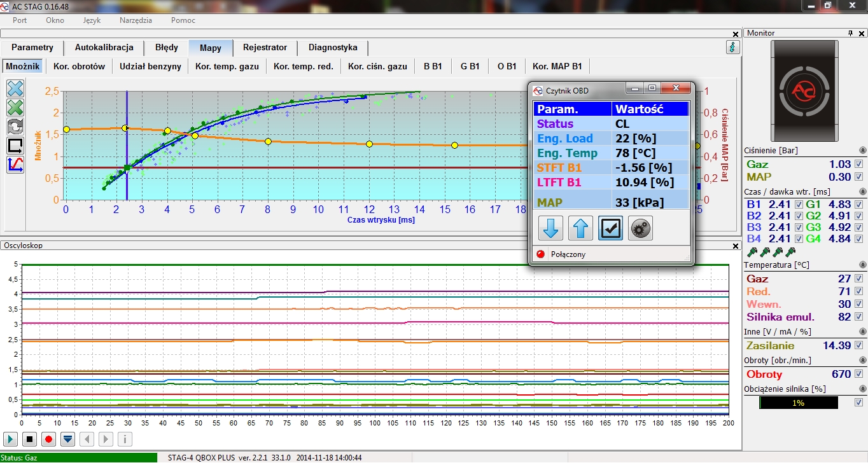The width and height of the screenshot is (868, 463).
Task: Toggle the Gaz pressure checkbox
Action: click(x=859, y=164)
